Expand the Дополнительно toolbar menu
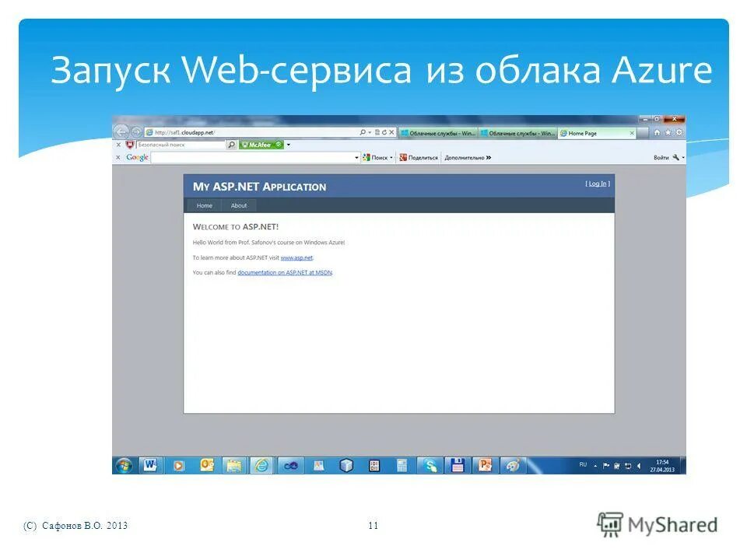This screenshot has height=560, width=747. click(467, 158)
